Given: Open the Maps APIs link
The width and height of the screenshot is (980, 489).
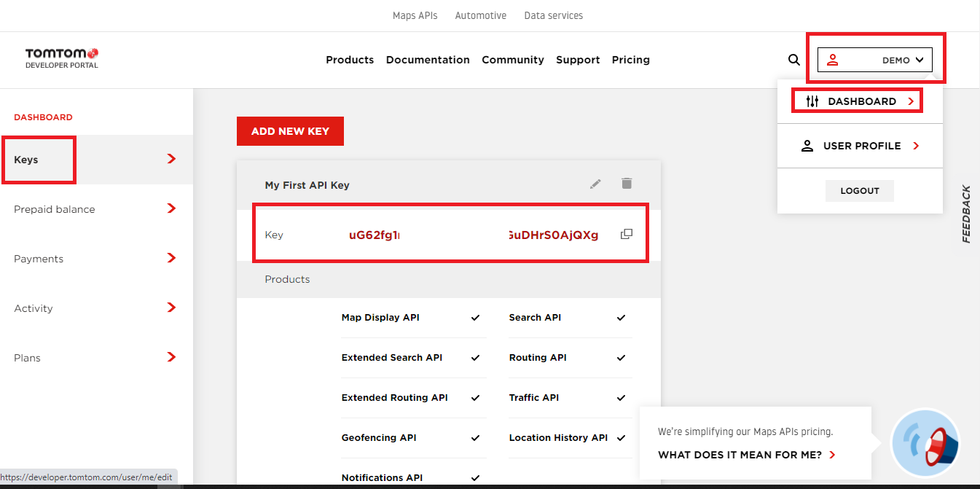Looking at the screenshot, I should (x=415, y=15).
